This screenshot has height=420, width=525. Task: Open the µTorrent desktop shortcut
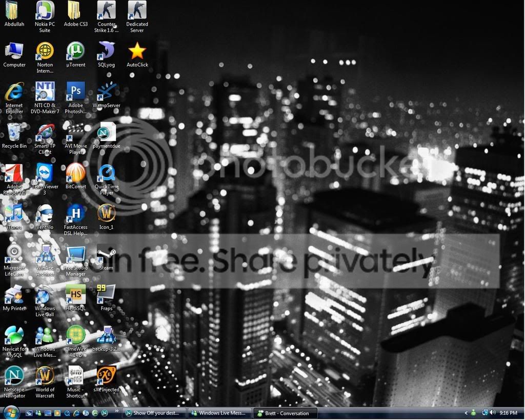pos(76,55)
